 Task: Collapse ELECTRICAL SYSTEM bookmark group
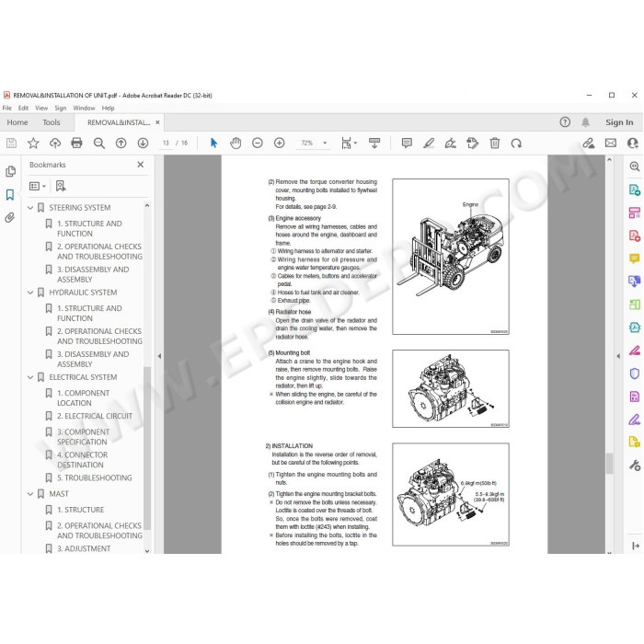(30, 377)
